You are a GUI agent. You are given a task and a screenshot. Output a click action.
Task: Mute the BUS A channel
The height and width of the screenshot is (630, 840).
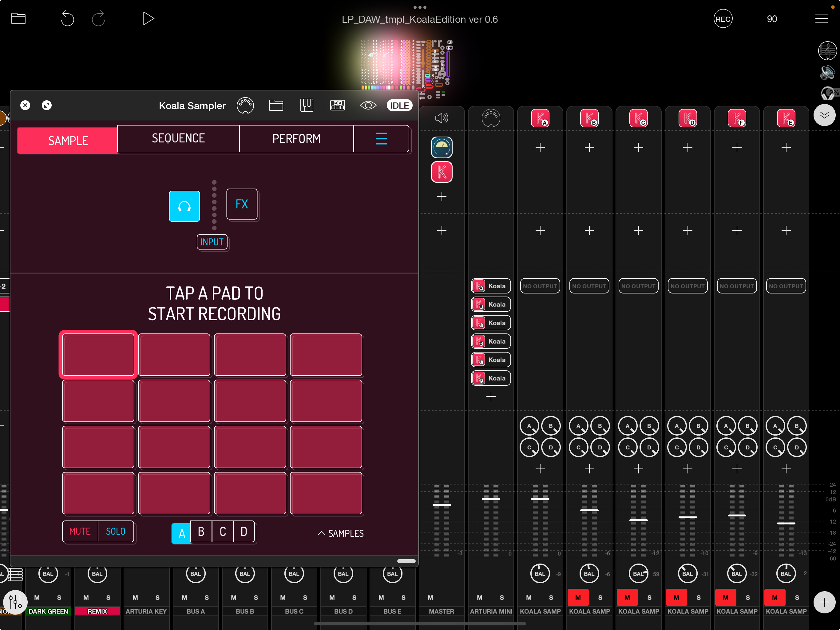[184, 597]
